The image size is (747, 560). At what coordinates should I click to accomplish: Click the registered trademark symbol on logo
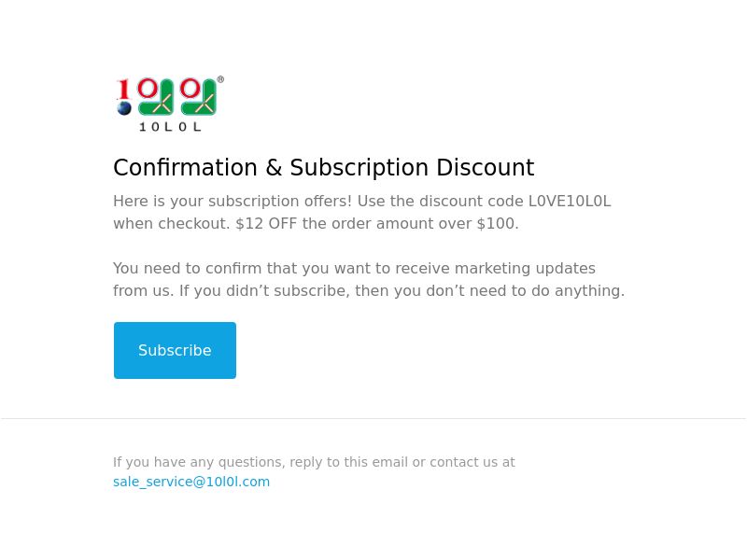click(220, 79)
